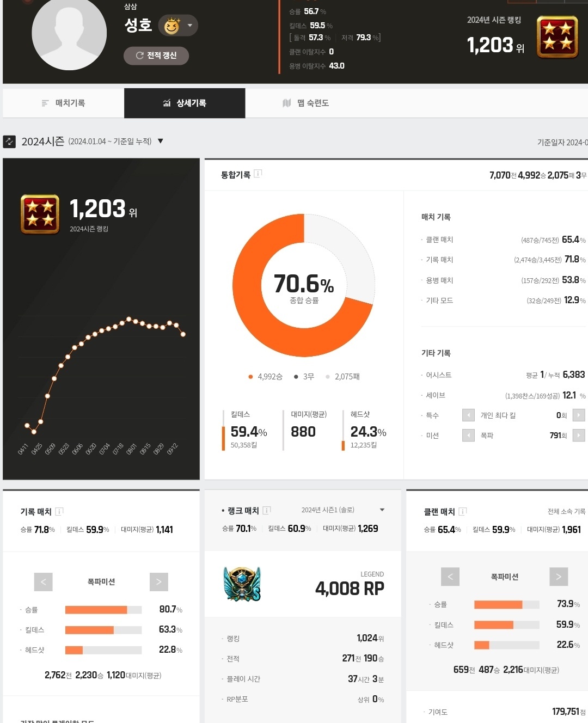Click the default profile avatar image

(x=69, y=34)
